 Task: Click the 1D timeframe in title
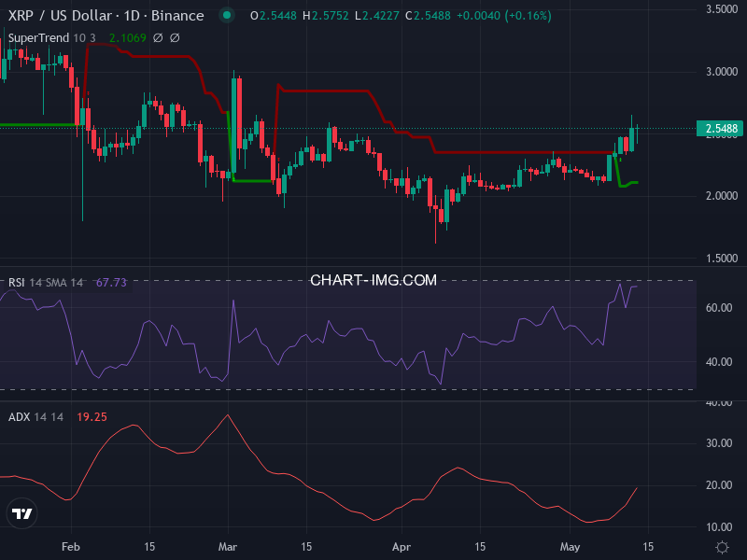point(131,16)
